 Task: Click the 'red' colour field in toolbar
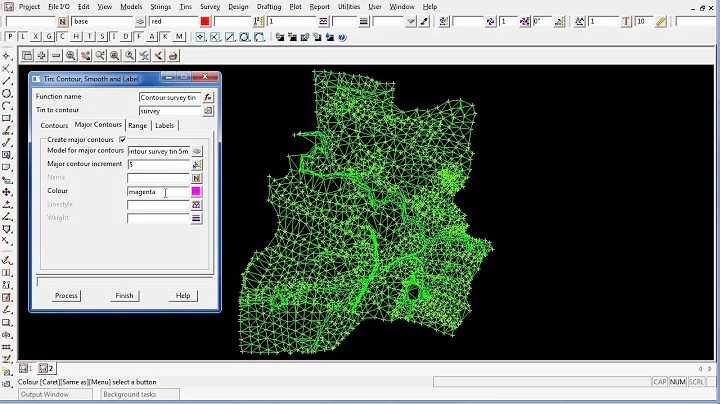click(173, 22)
